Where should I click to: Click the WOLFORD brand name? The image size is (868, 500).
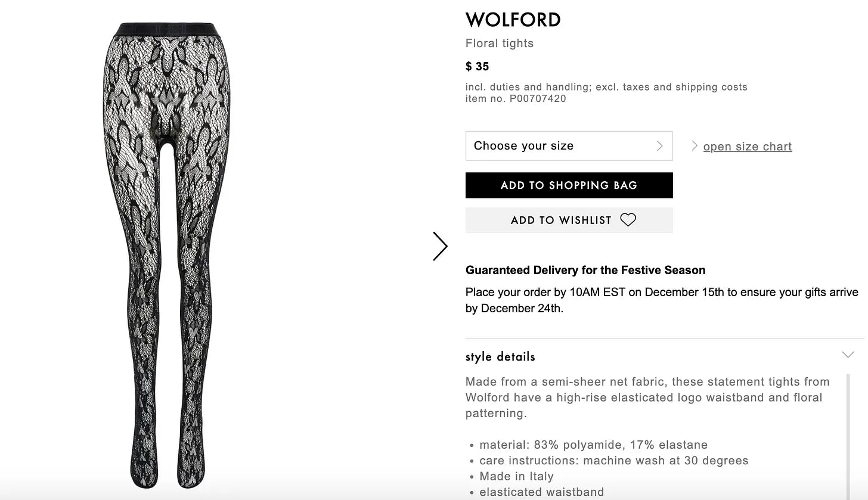tap(513, 20)
